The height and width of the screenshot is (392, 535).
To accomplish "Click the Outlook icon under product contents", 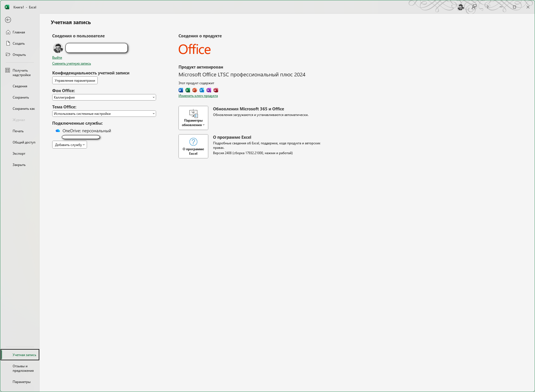I will (x=202, y=90).
